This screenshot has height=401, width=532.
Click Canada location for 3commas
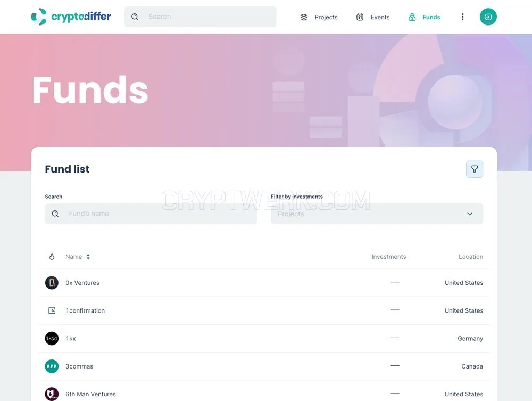coord(472,366)
